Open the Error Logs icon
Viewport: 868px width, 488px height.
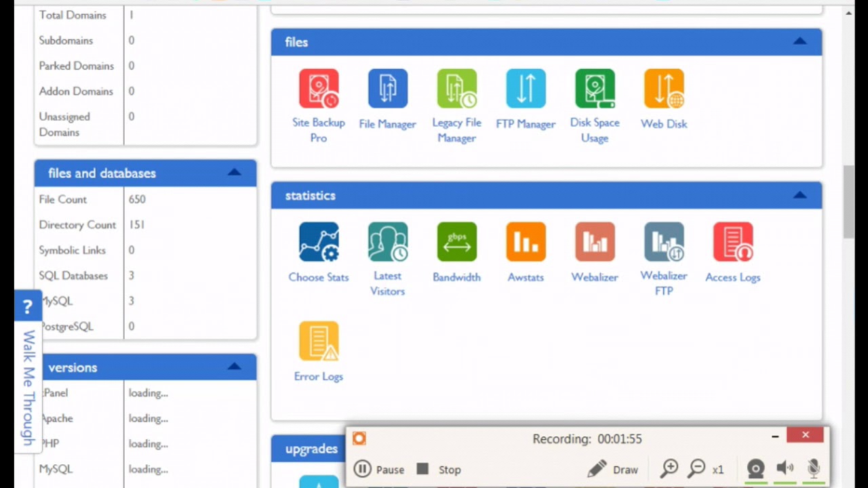[x=319, y=341]
